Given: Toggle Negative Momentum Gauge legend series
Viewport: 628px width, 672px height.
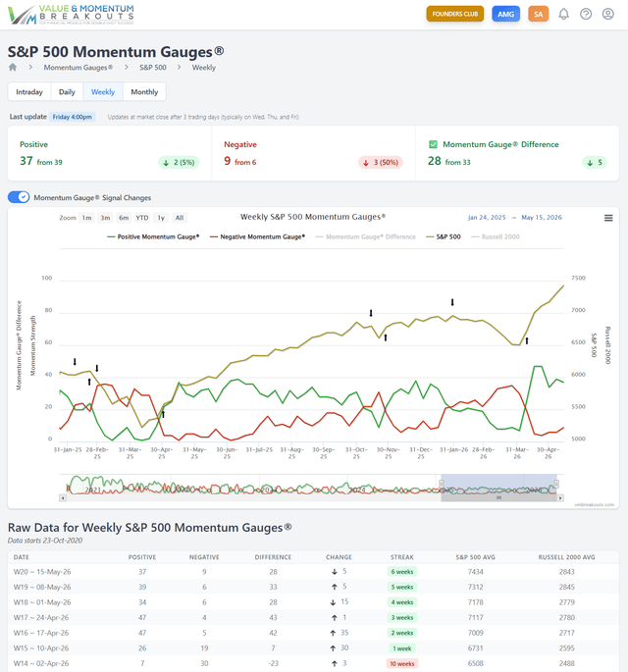Looking at the screenshot, I should pos(257,236).
